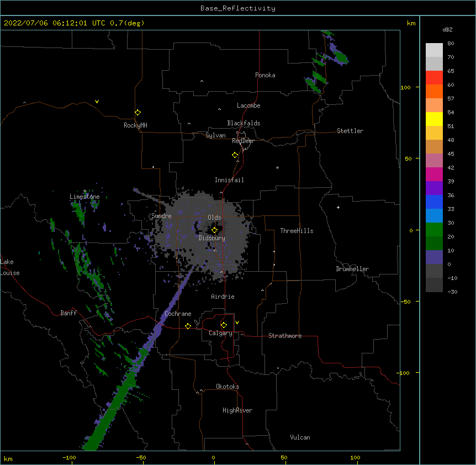Click the Vulcan town label
The height and width of the screenshot is (465, 476).
(300, 437)
